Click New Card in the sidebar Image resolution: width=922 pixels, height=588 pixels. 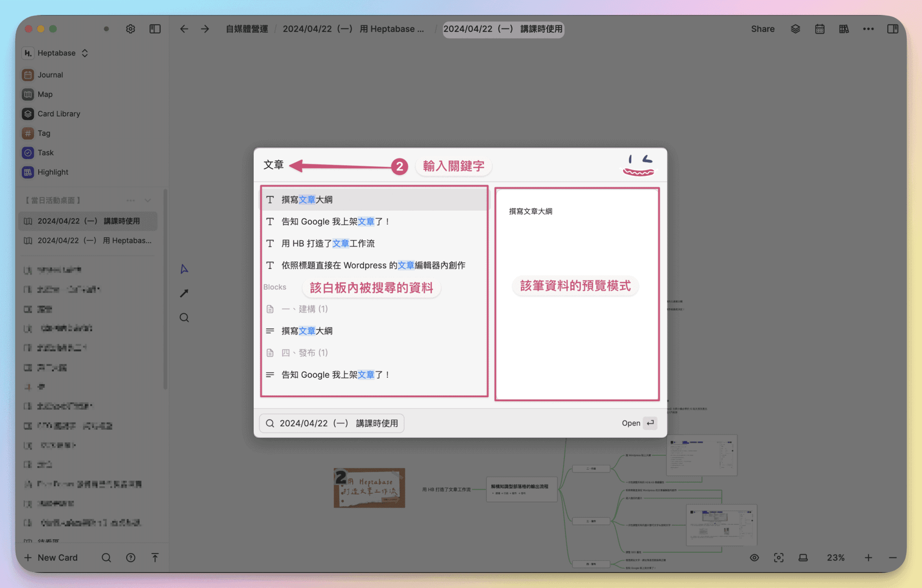[x=51, y=558]
